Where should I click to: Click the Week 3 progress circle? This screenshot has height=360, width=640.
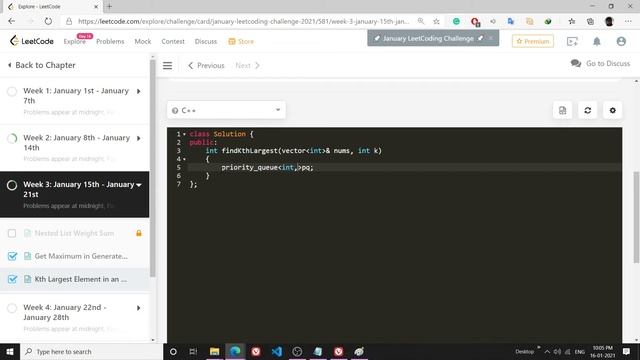[x=12, y=185]
